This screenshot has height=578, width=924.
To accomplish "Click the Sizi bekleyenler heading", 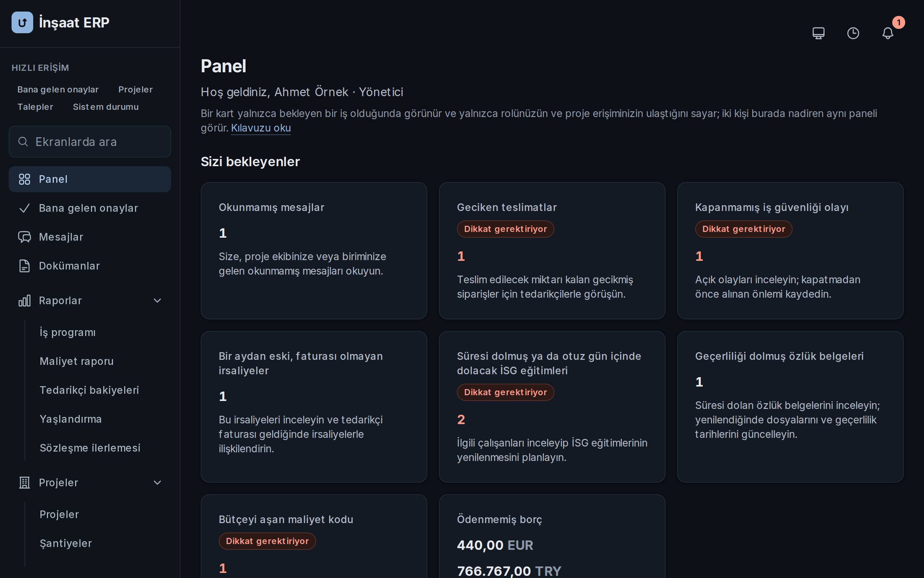I will point(250,162).
